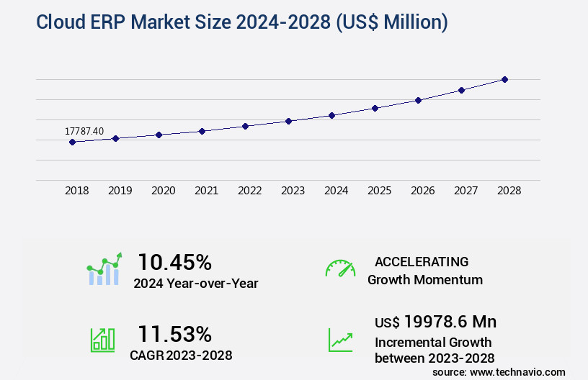
Task: Click the 2023 x-axis year label
Action: [x=293, y=191]
